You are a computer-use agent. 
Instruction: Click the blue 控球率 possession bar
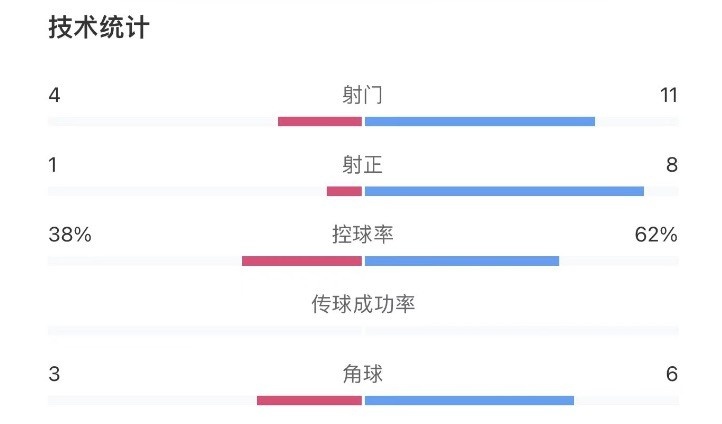(462, 261)
